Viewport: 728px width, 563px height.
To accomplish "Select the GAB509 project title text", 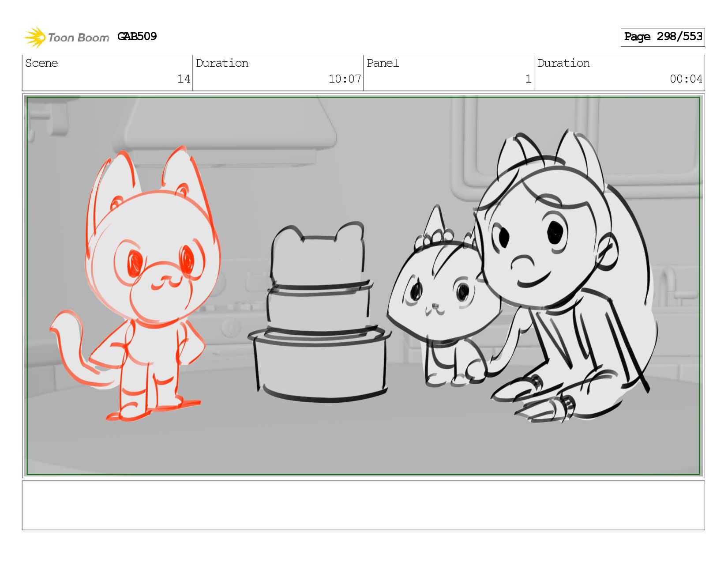I will (137, 36).
